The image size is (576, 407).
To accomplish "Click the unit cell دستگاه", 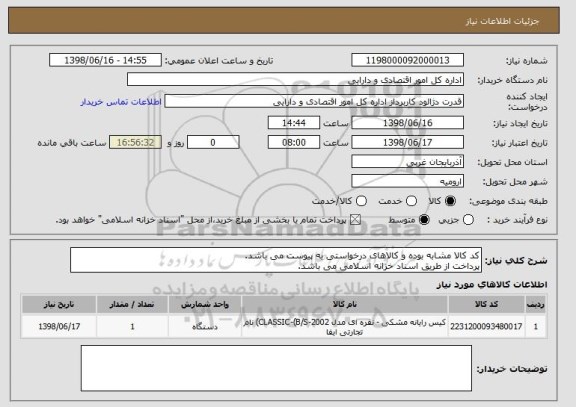I will 205,326.
